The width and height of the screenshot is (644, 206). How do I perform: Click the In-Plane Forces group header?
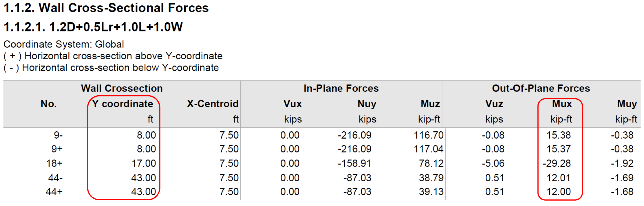click(341, 88)
